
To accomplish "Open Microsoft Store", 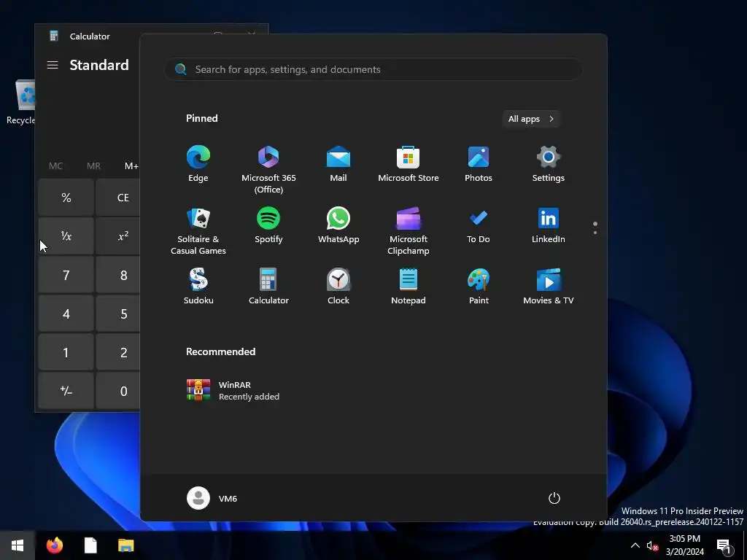I will click(409, 164).
